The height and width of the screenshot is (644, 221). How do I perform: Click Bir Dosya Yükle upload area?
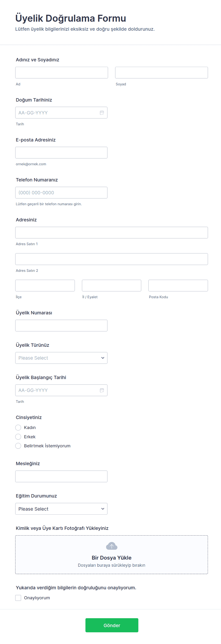111,557
